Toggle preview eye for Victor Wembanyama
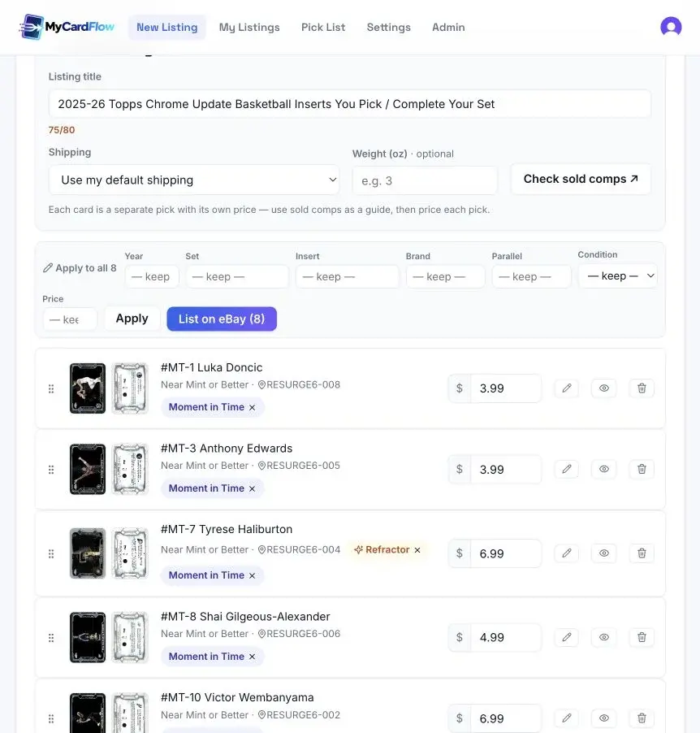This screenshot has height=733, width=700. tap(603, 718)
